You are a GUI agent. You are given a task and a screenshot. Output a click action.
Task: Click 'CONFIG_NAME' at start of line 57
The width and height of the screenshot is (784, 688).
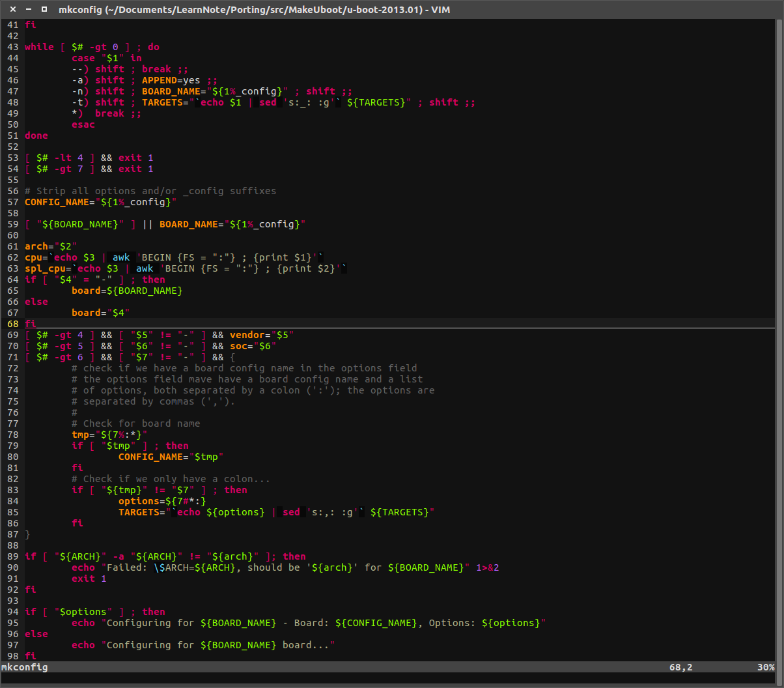coord(57,202)
